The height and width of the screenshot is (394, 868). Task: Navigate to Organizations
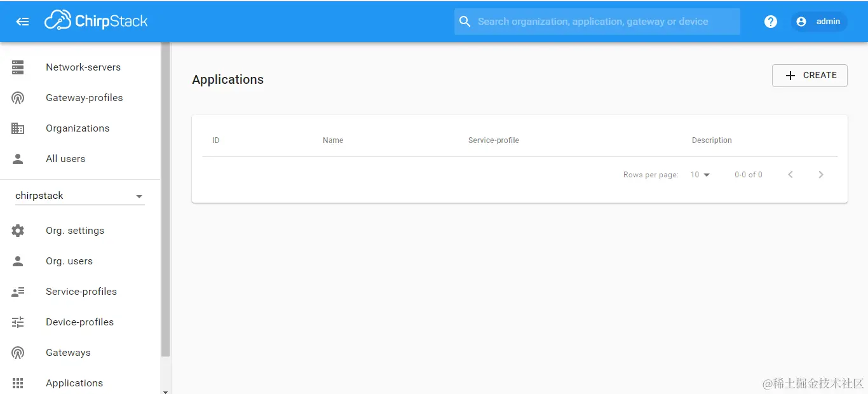(80, 128)
